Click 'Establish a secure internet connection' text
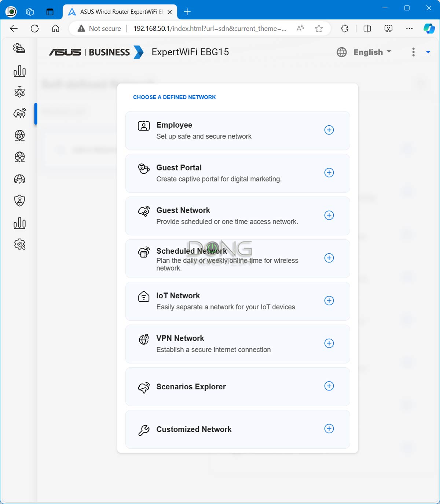The image size is (440, 504). pyautogui.click(x=213, y=350)
